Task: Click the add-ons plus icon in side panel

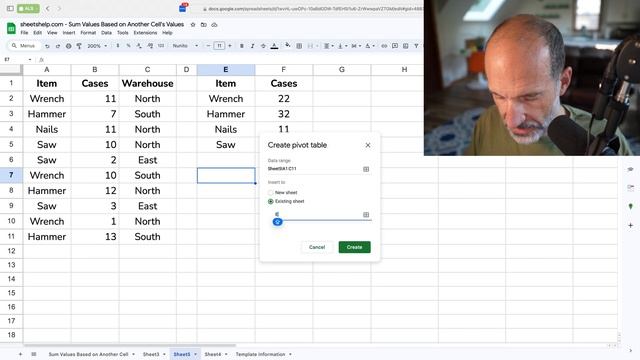Action: pyautogui.click(x=631, y=225)
